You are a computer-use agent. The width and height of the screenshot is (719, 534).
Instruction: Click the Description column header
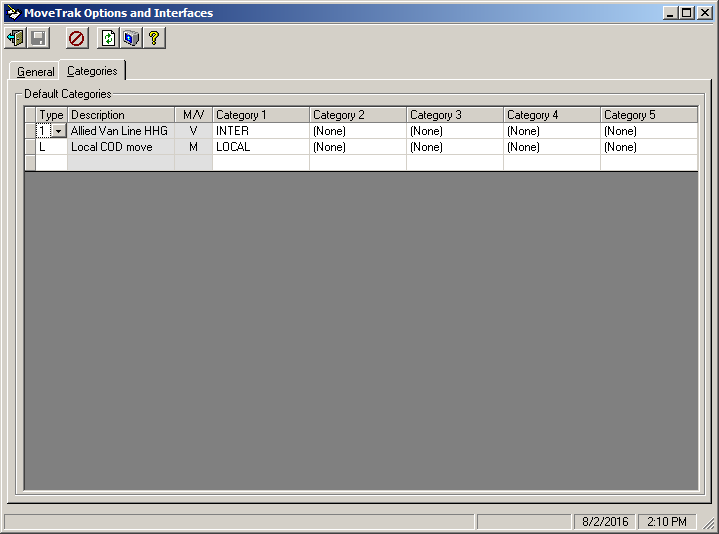[x=121, y=115]
